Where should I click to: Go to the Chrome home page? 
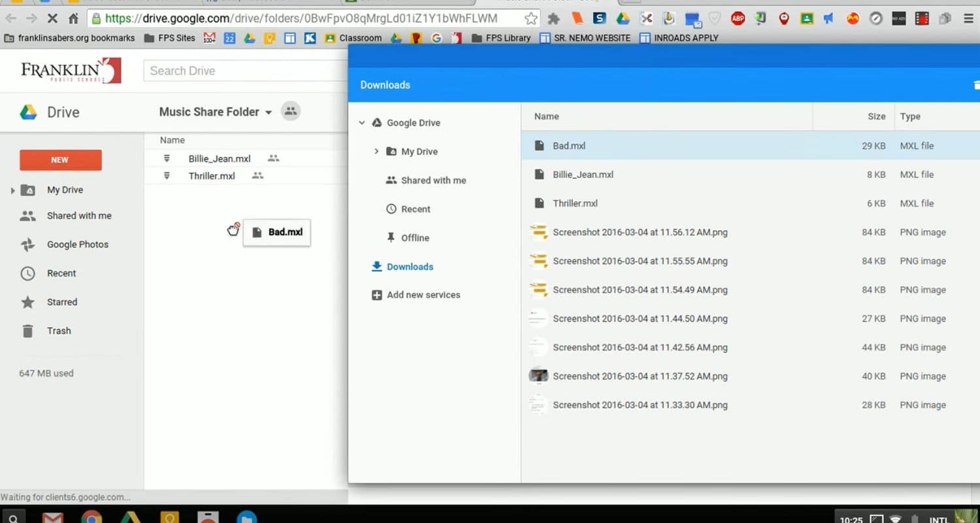pos(74,18)
